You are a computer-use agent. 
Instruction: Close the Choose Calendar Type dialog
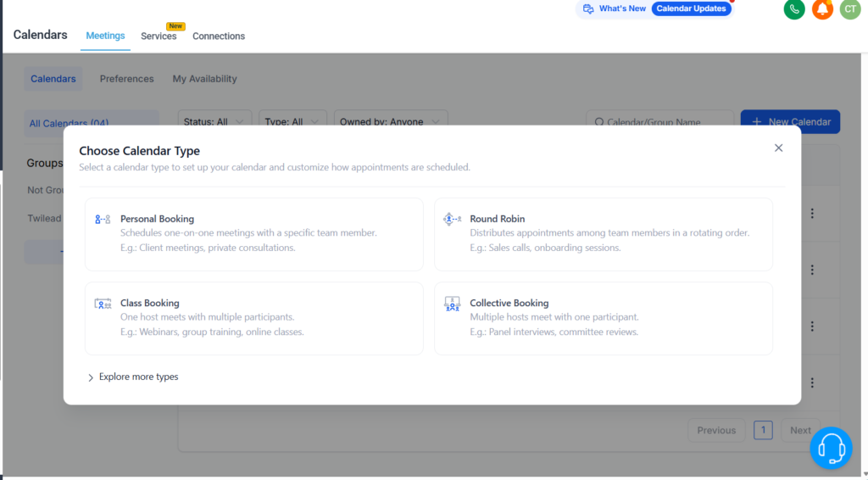coord(778,148)
